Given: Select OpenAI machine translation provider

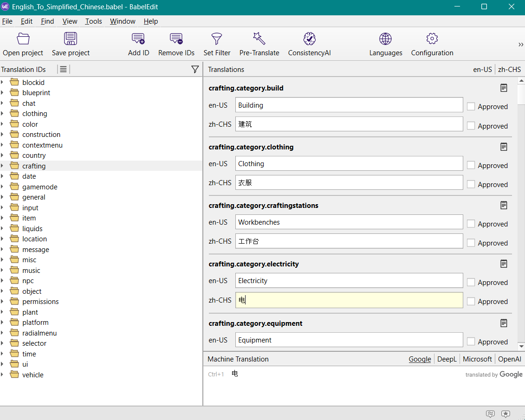Looking at the screenshot, I should (509, 359).
